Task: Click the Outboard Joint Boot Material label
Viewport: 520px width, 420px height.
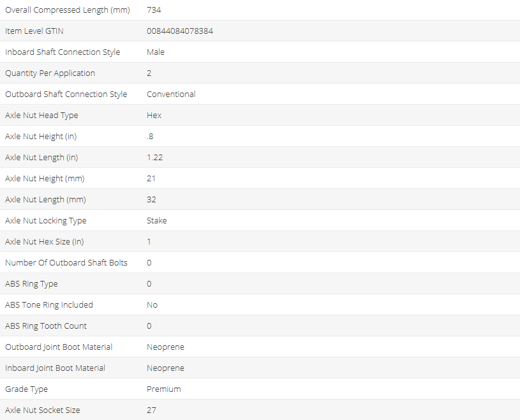Action: pyautogui.click(x=59, y=347)
